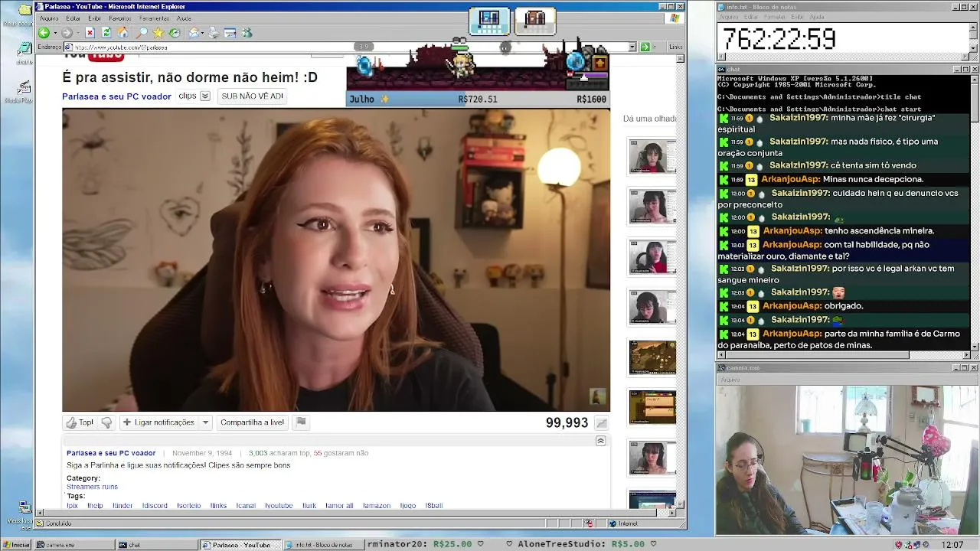Screen dimensions: 980x551
Task: Click the green Back arrow in Internet Explorer
Action: click(44, 33)
